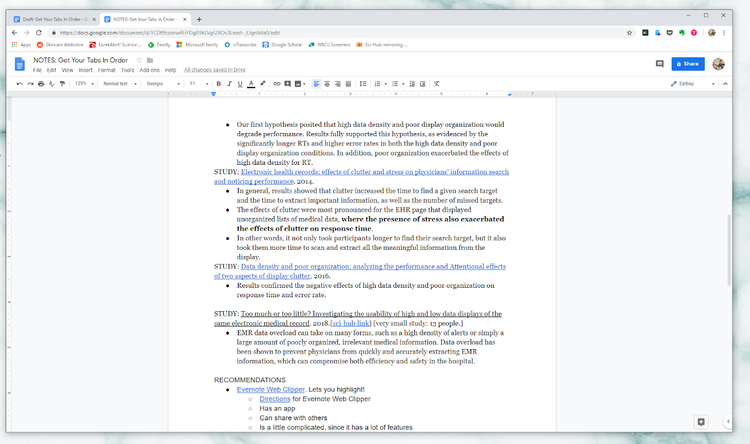
Task: Click the browser address bar URL
Action: tap(170, 33)
